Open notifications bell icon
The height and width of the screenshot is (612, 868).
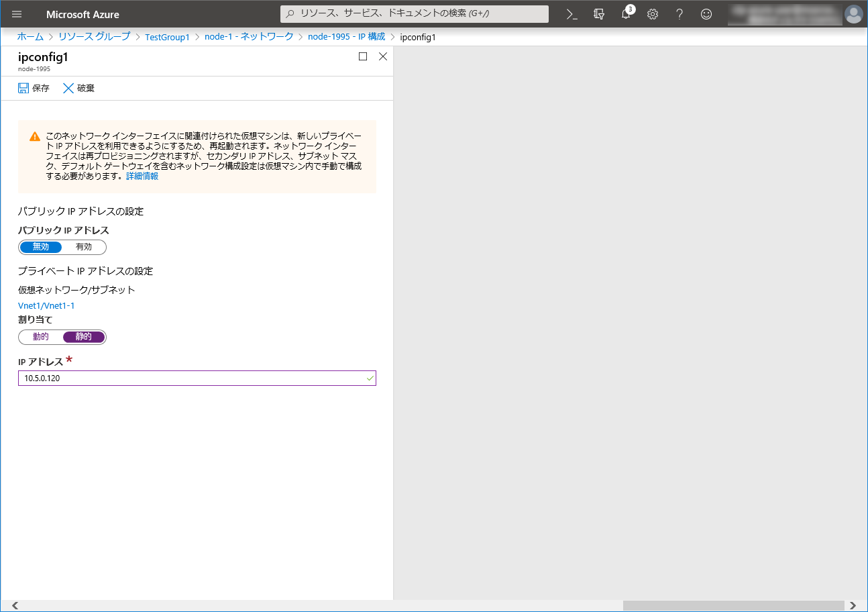(626, 14)
